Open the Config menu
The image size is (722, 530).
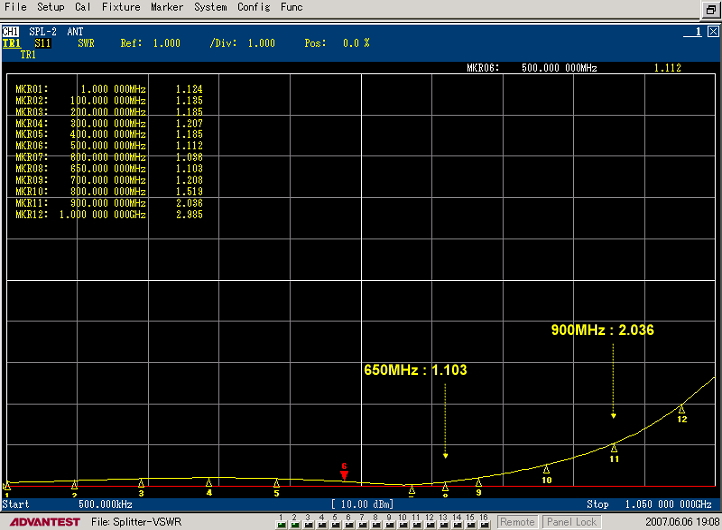pyautogui.click(x=254, y=7)
